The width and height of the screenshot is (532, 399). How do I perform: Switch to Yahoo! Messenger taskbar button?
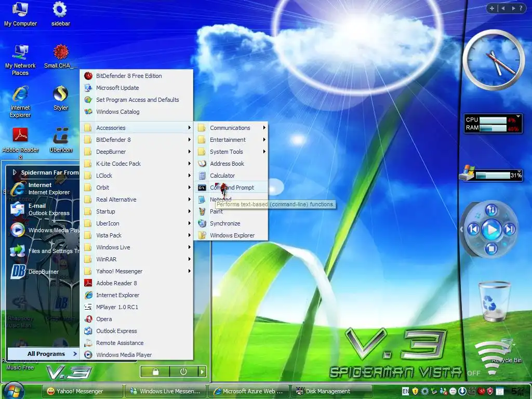click(83, 391)
